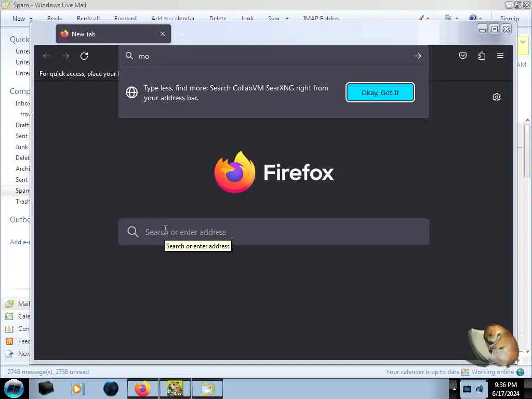532x399 pixels.
Task: Click the network tray icon
Action: [467, 389]
